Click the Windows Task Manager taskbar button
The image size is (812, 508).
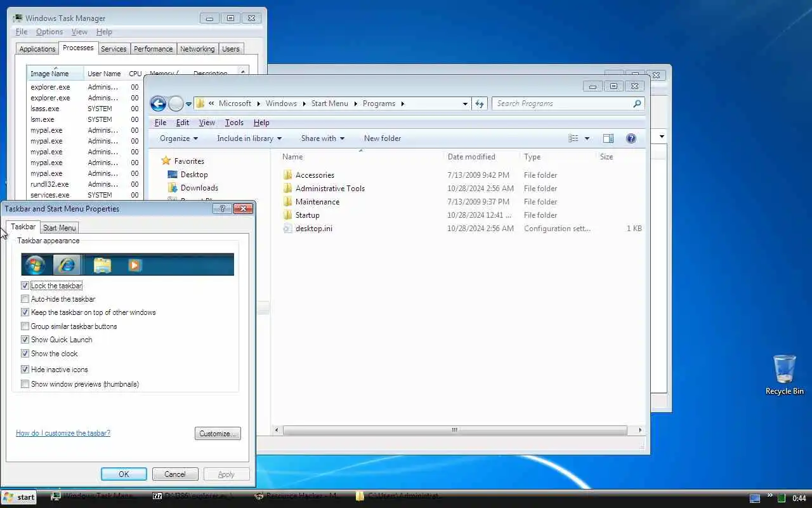[93, 497]
